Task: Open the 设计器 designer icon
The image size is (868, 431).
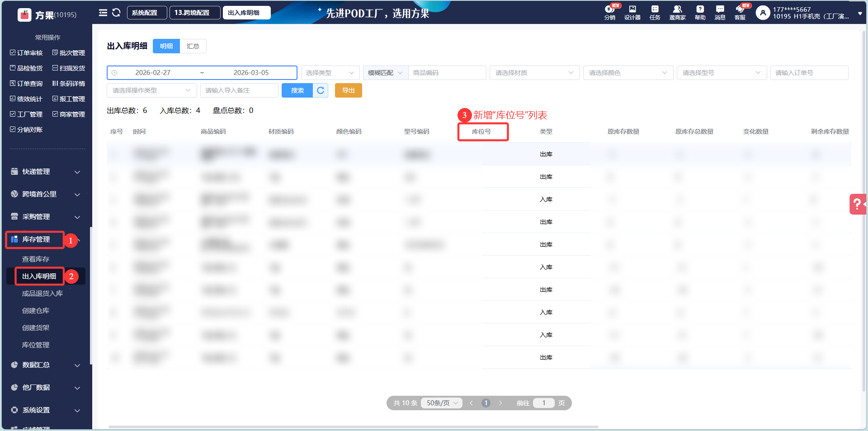Action: pyautogui.click(x=632, y=12)
